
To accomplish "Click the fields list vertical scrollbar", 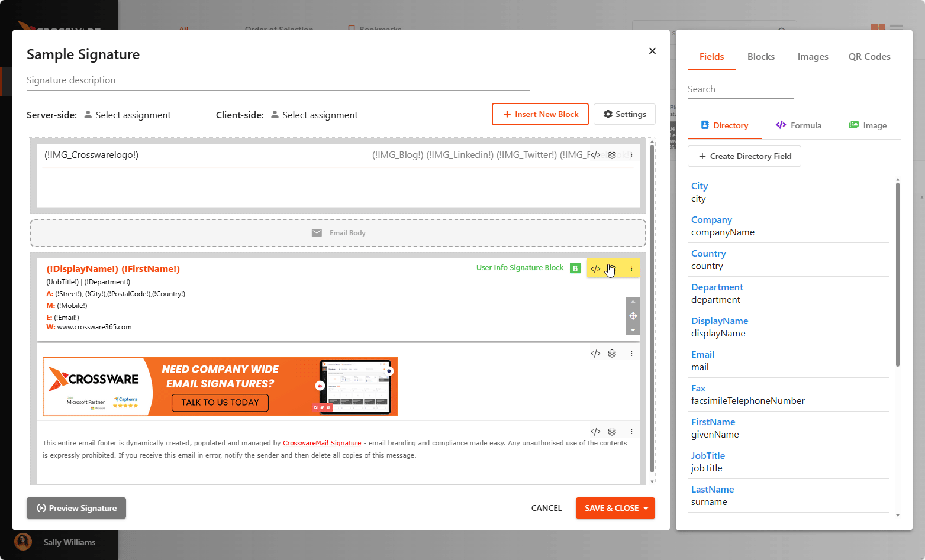I will click(897, 272).
